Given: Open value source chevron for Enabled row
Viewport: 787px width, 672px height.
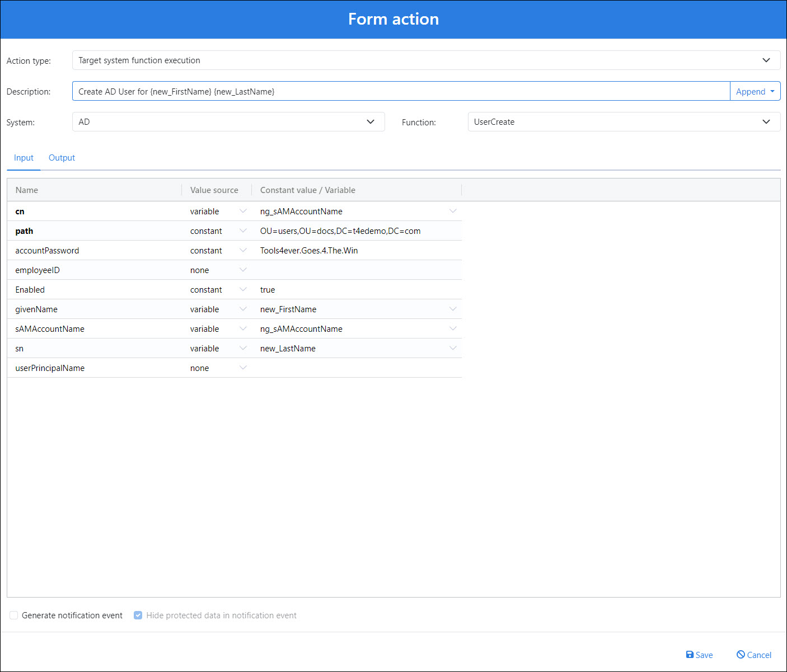Looking at the screenshot, I should 243,289.
